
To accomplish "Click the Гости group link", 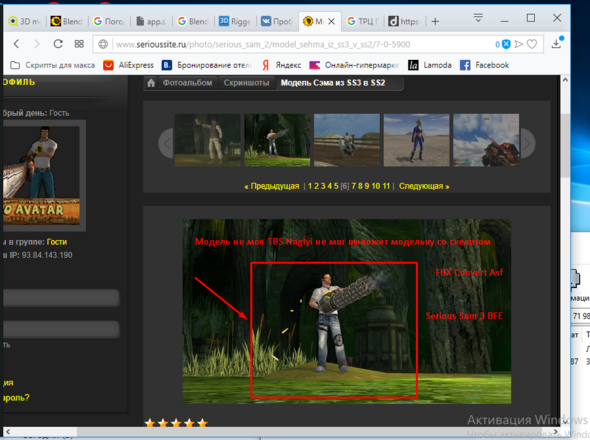I will pyautogui.click(x=57, y=242).
